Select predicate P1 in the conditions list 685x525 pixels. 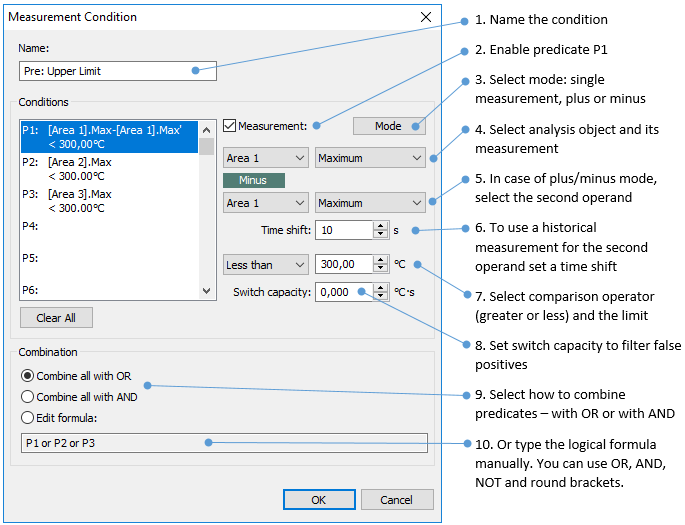[109, 137]
